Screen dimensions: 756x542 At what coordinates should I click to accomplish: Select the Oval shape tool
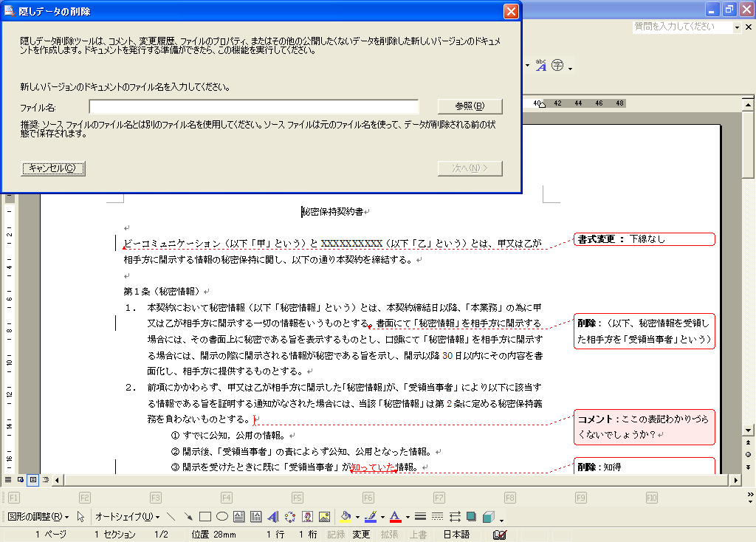[221, 517]
